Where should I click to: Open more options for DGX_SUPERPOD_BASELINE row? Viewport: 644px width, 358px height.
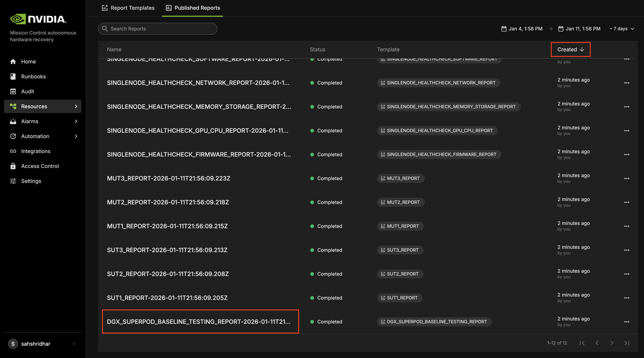626,322
